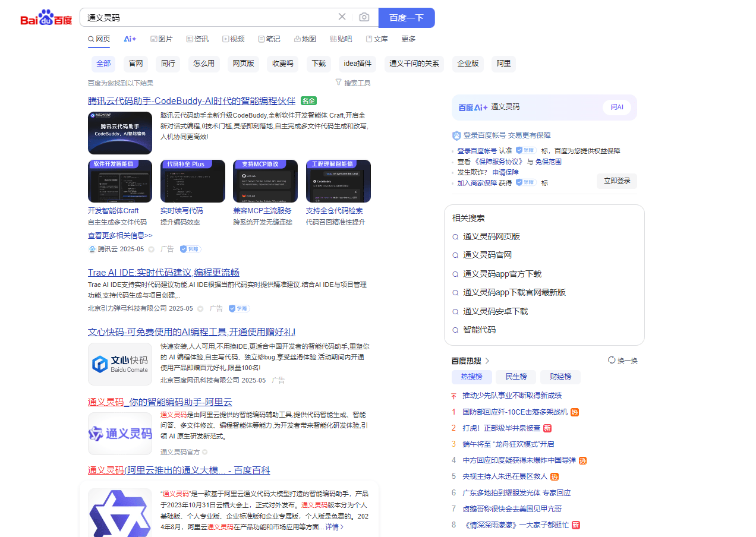Open the 地图 tab
This screenshot has width=756, height=537.
[305, 39]
